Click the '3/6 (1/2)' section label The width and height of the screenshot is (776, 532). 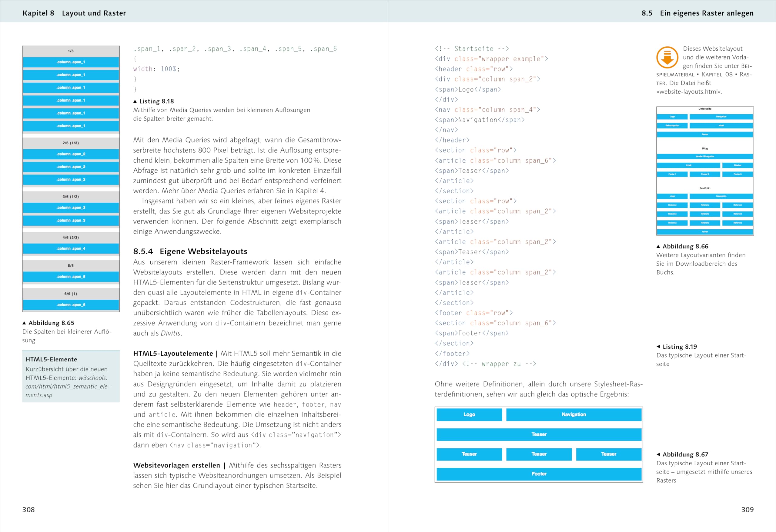(71, 197)
